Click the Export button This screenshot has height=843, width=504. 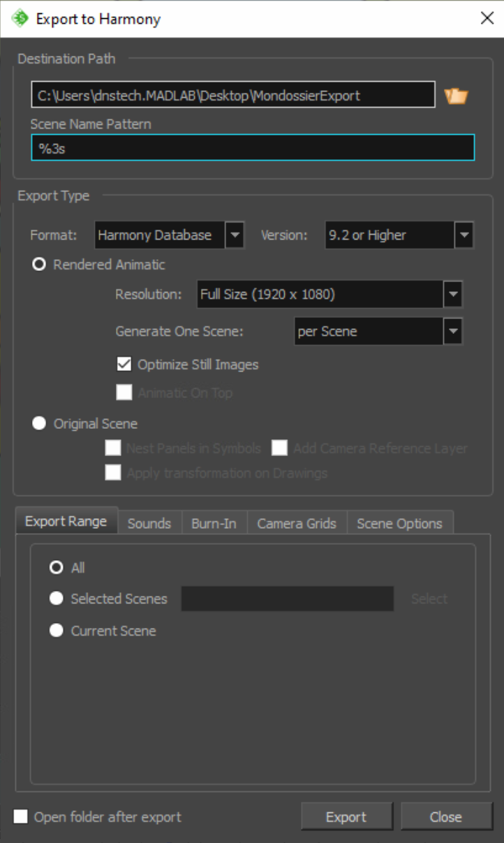[x=346, y=816]
